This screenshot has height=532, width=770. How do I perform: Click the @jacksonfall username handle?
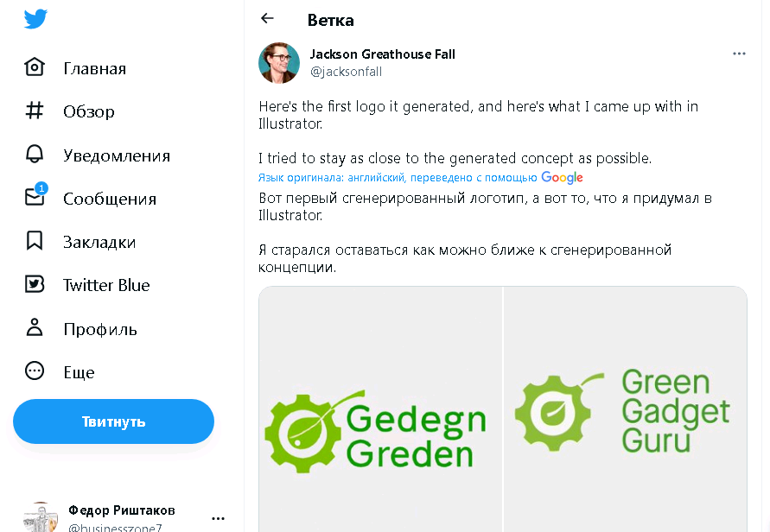(x=347, y=72)
